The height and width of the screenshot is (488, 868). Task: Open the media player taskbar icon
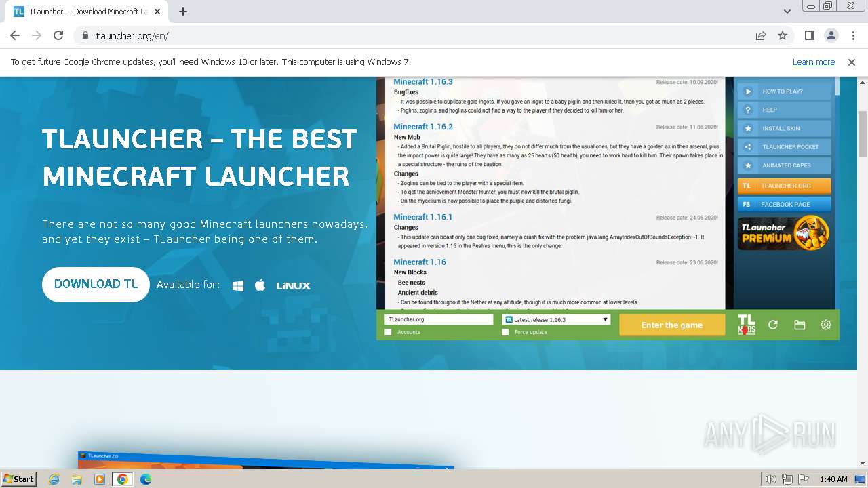tap(100, 479)
